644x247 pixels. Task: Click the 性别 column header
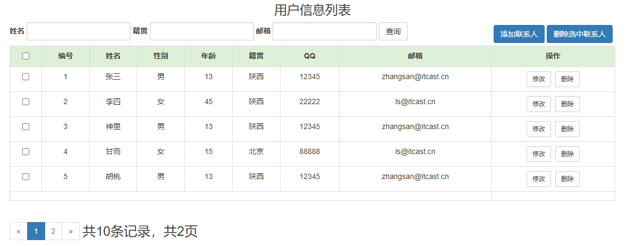pyautogui.click(x=161, y=56)
